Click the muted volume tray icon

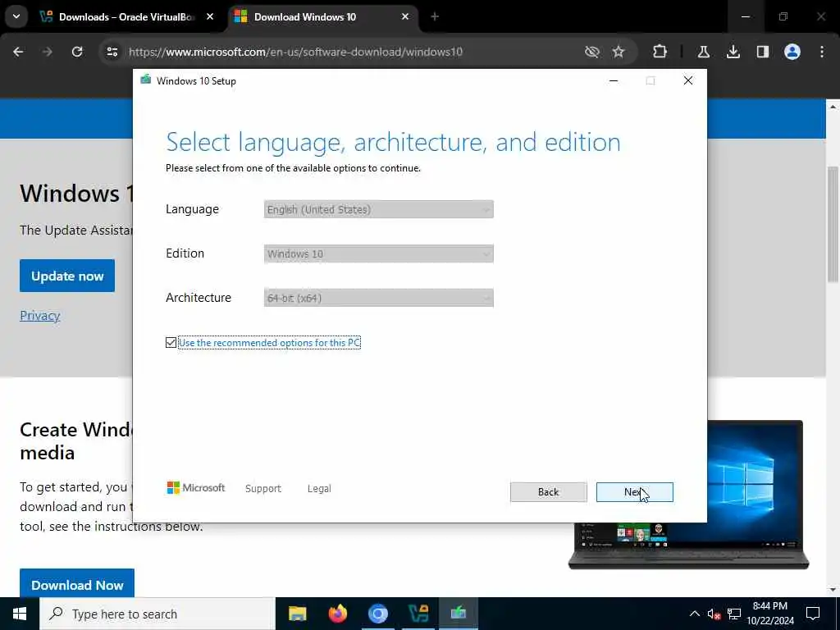pos(714,614)
